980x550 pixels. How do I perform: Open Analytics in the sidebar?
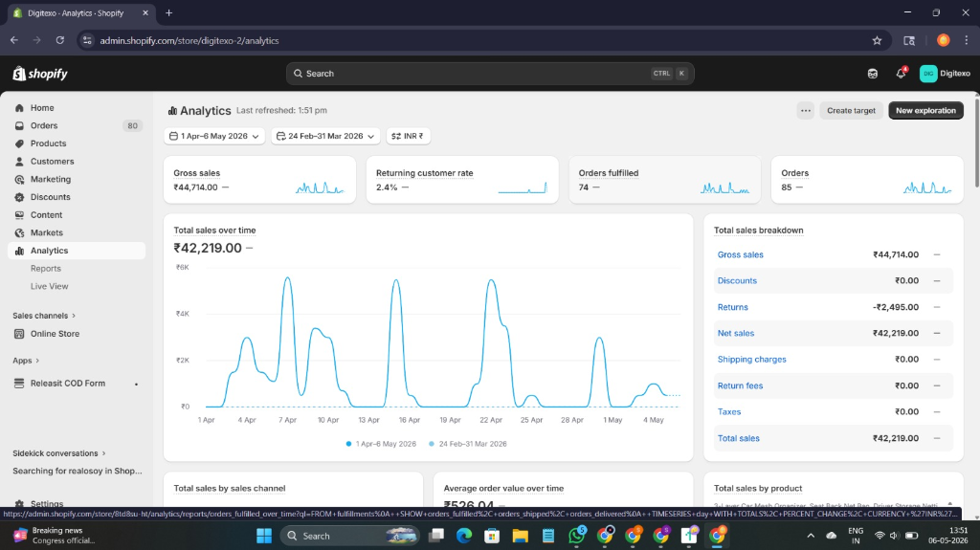pyautogui.click(x=77, y=251)
